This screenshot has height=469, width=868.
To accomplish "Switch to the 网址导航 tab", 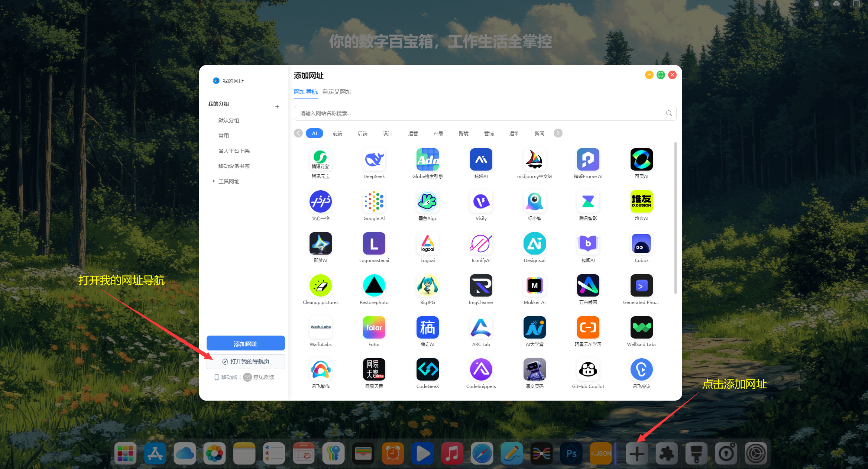I will (x=305, y=92).
